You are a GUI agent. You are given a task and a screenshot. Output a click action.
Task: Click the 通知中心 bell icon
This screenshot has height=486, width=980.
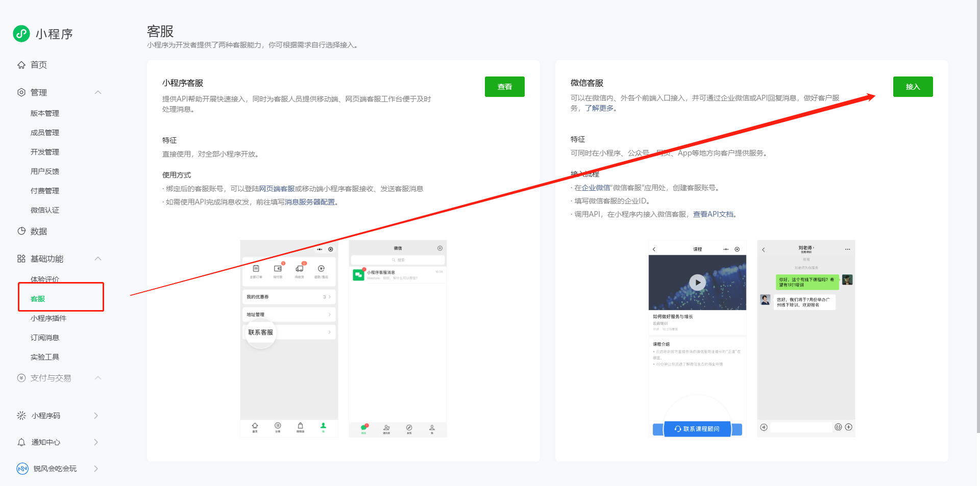[x=21, y=442]
